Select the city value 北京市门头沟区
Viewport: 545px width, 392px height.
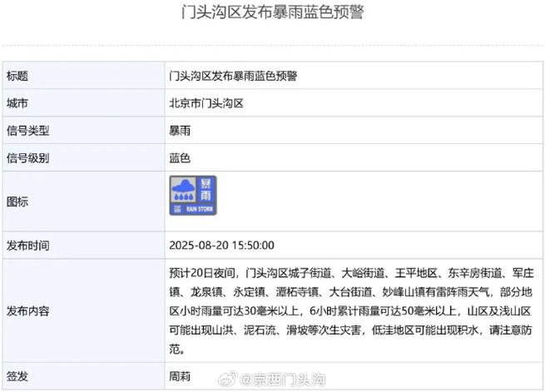pos(206,103)
